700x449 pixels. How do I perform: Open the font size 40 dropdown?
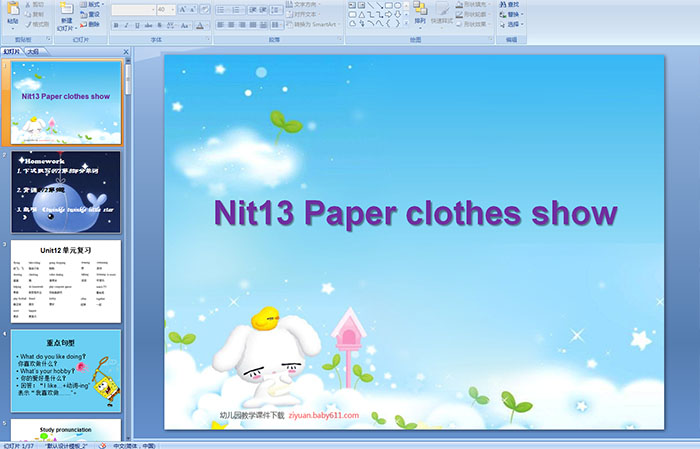(x=166, y=9)
